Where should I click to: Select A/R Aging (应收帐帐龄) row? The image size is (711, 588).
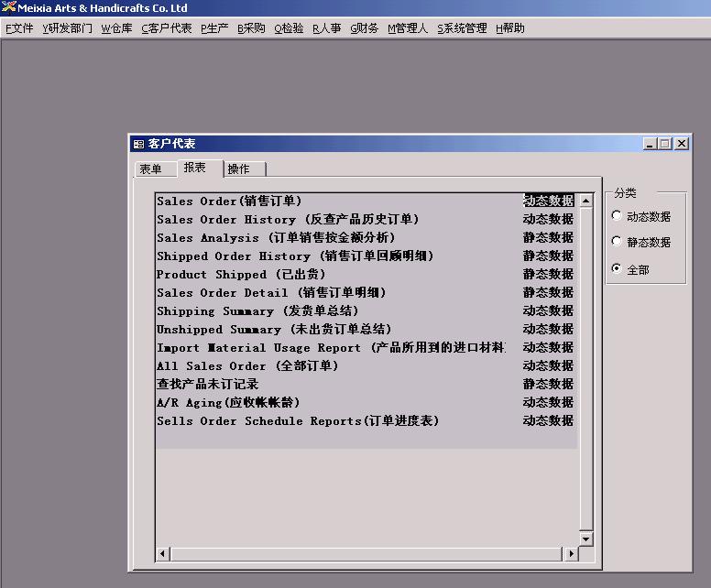[366, 403]
